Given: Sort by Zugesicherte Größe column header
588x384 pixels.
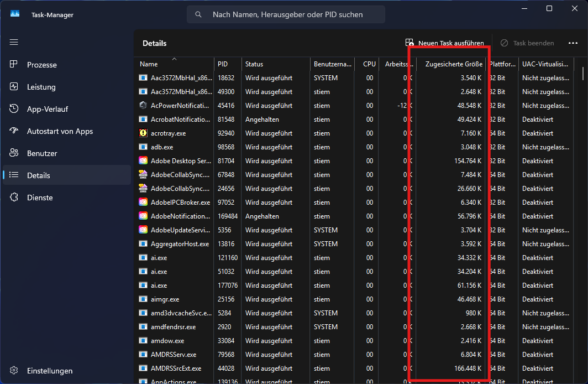Looking at the screenshot, I should (x=451, y=64).
